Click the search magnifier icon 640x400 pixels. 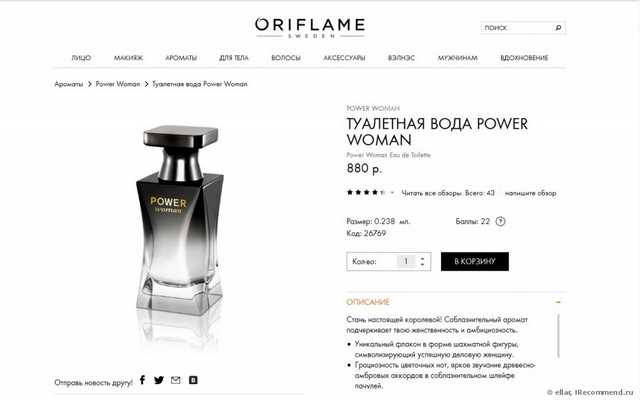point(558,28)
